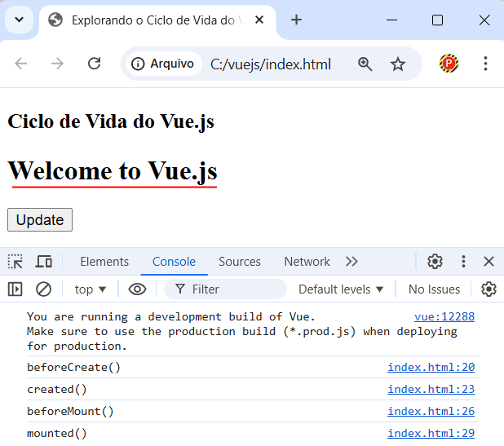
Task: Open the zoom magnifier in address bar
Action: coord(365,64)
